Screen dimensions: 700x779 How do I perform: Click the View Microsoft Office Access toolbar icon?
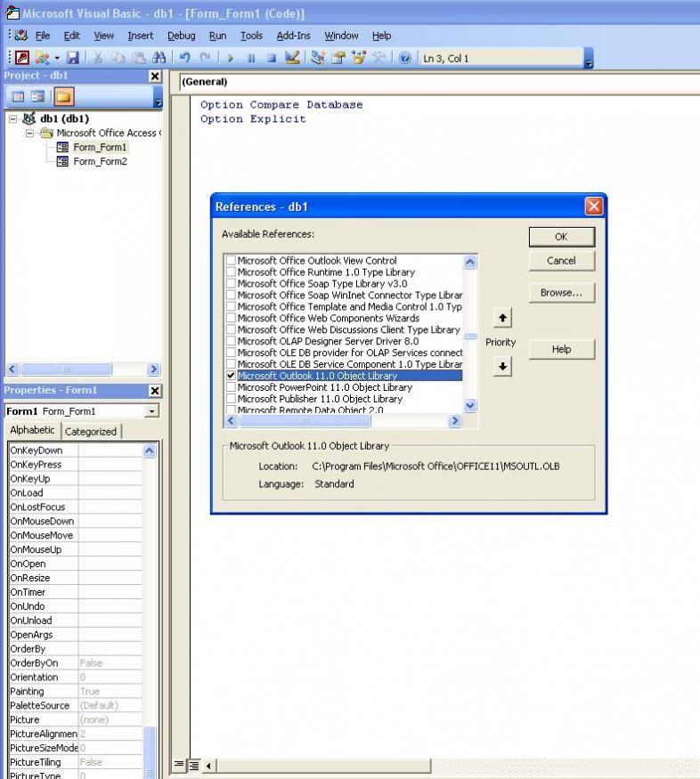tap(22, 58)
